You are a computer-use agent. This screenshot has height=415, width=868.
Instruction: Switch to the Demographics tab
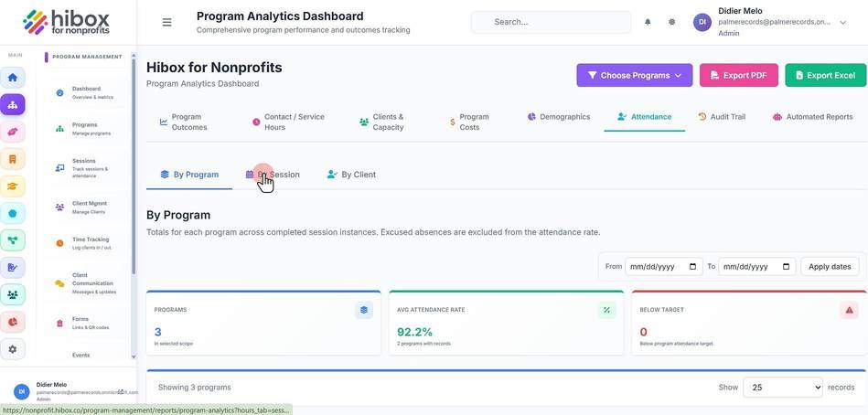[559, 117]
